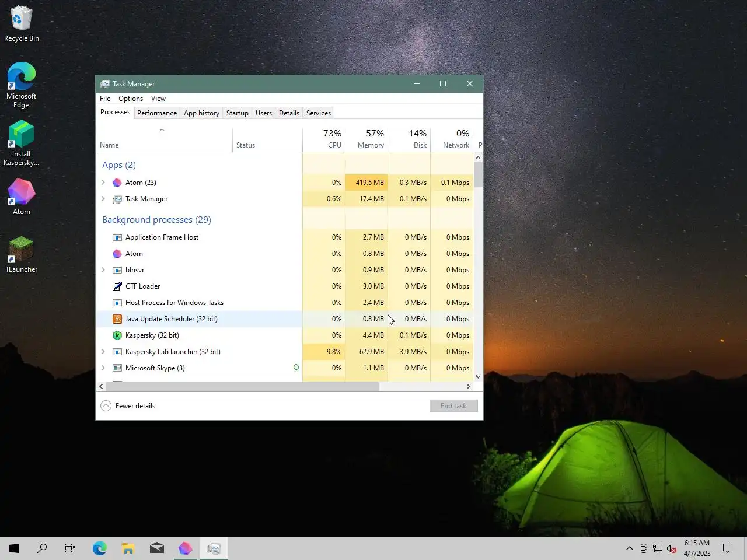Click the green Kaspersky (32 bit) icon
This screenshot has width=747, height=560.
(117, 335)
